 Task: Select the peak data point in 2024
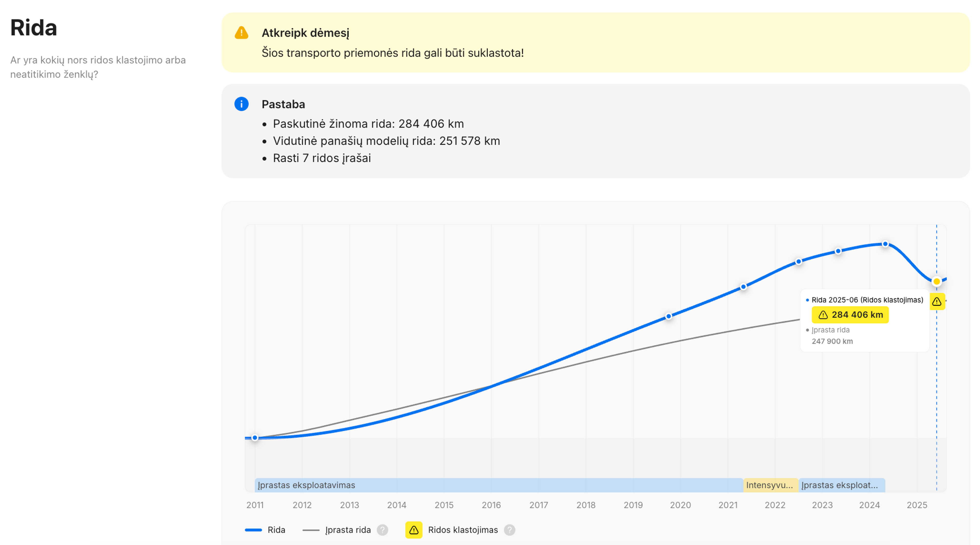click(x=885, y=244)
